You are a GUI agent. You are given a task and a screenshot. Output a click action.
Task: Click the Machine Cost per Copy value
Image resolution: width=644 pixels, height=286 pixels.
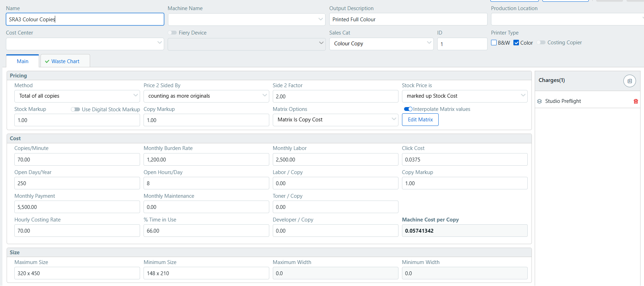(x=464, y=231)
